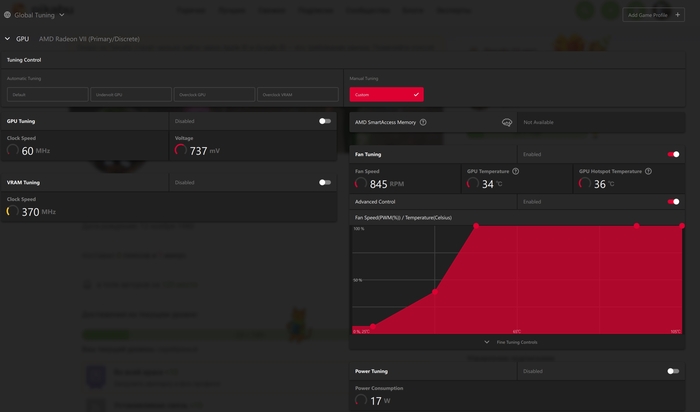This screenshot has width=700, height=412.
Task: Enable the GPU Tuning toggle
Action: tap(325, 121)
